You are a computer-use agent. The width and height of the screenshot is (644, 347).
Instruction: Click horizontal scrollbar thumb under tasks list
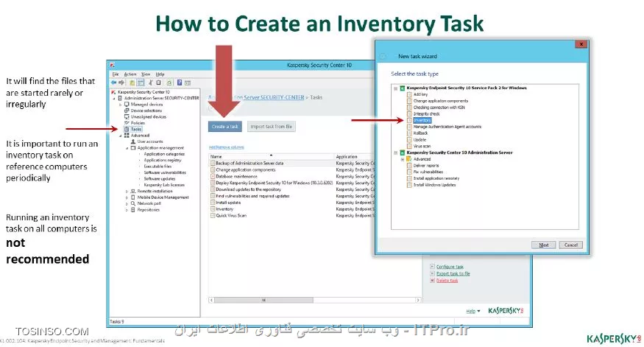263,300
